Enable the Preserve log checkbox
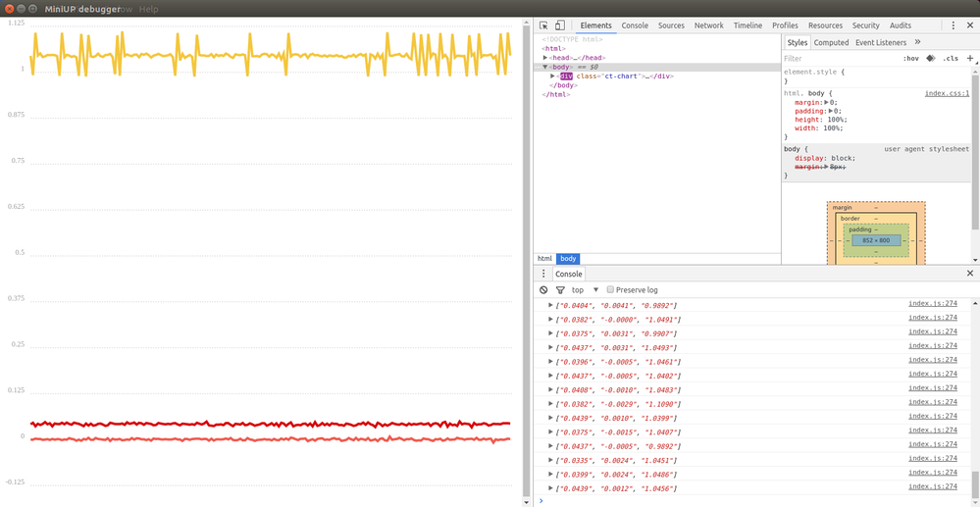The height and width of the screenshot is (507, 980). [610, 290]
